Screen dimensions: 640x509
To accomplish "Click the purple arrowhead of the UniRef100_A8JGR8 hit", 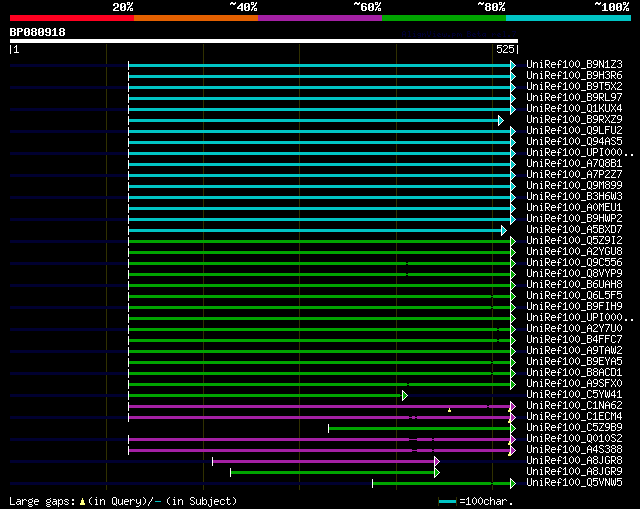I will coord(437,462).
